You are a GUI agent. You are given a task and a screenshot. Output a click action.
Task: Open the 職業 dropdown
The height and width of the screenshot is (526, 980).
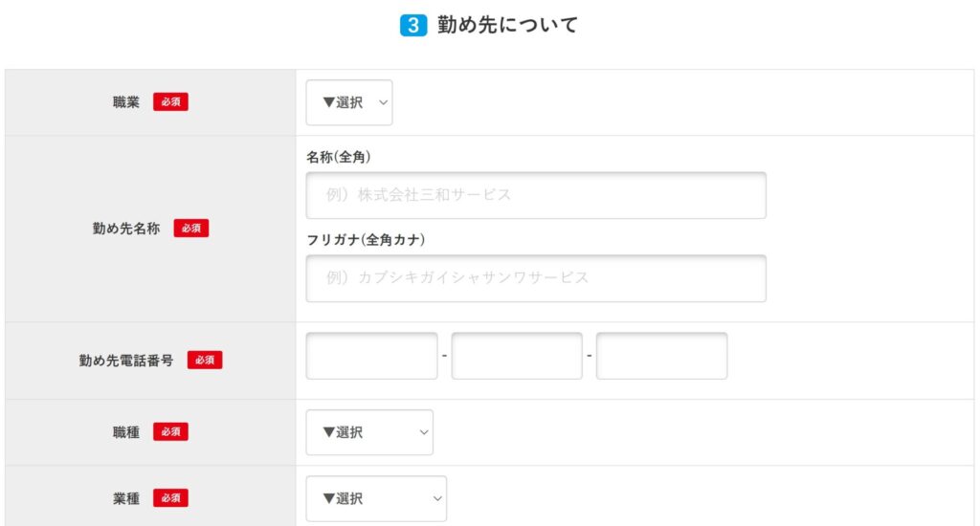(x=348, y=102)
